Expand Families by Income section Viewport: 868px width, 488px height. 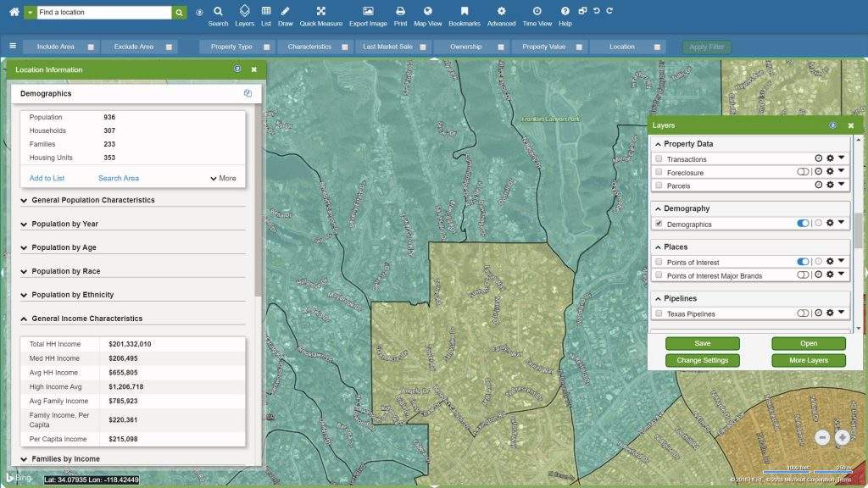click(x=133, y=458)
